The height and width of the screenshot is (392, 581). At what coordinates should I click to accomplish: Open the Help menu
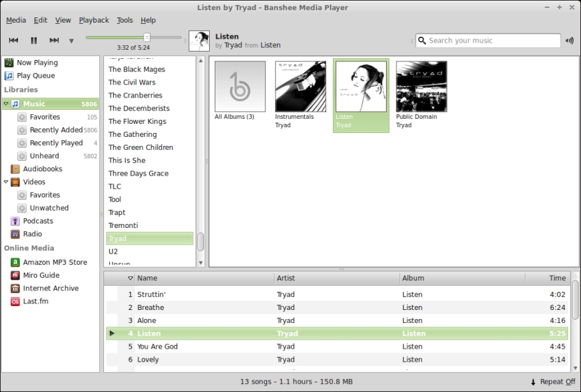coord(148,20)
